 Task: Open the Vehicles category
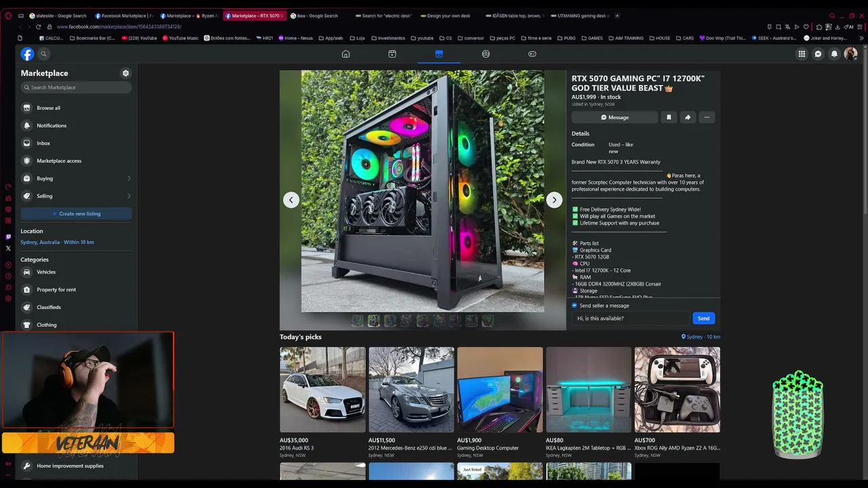click(76, 272)
